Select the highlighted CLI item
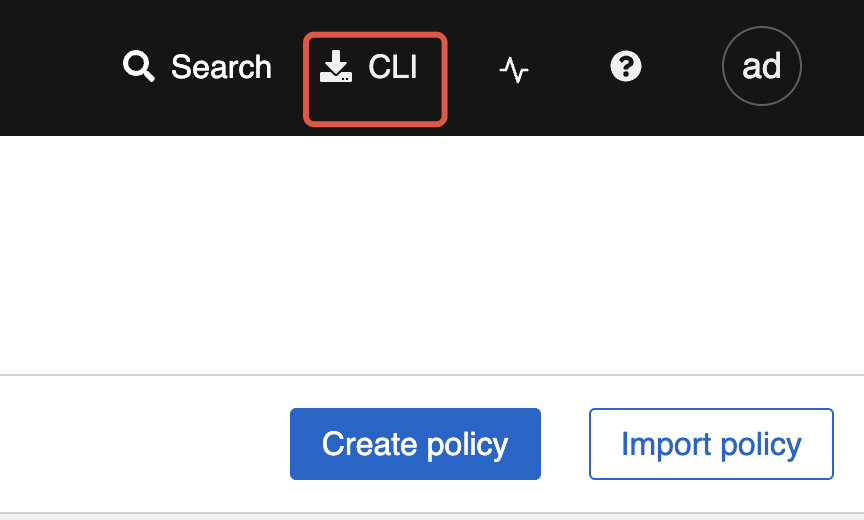Viewport: 864px width, 520px height. coord(374,79)
